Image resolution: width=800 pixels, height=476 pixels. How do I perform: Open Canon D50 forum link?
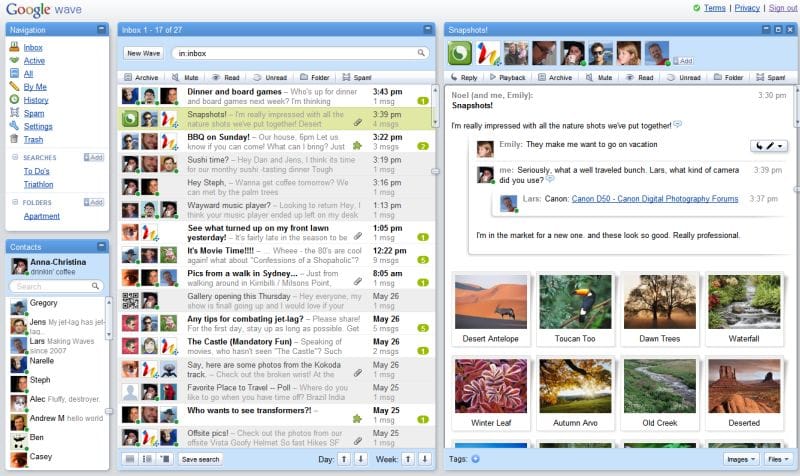655,199
